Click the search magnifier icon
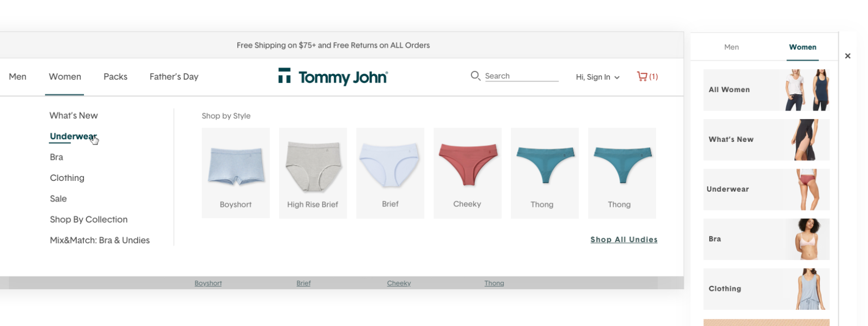Screen dimensions: 868x326 [x=475, y=76]
